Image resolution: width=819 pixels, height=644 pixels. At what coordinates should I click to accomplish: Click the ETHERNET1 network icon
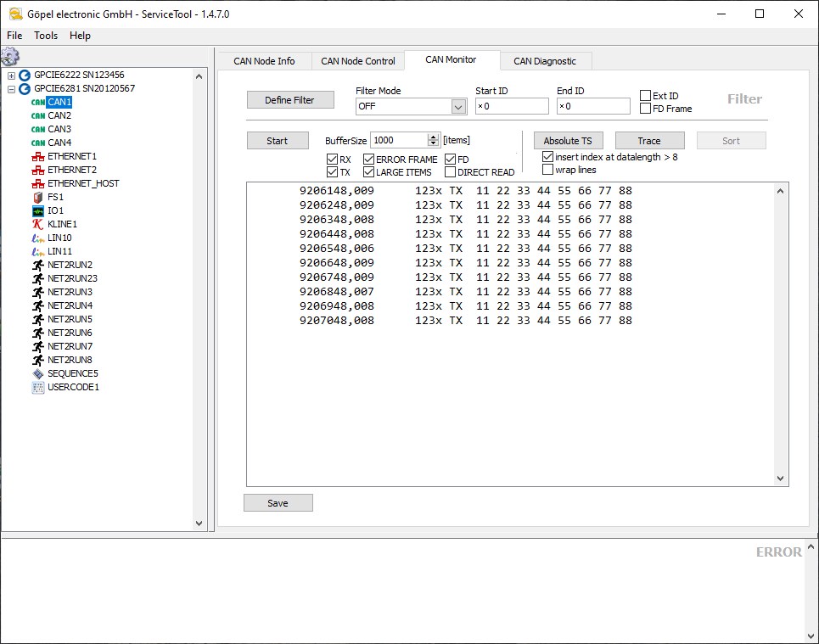tap(38, 157)
